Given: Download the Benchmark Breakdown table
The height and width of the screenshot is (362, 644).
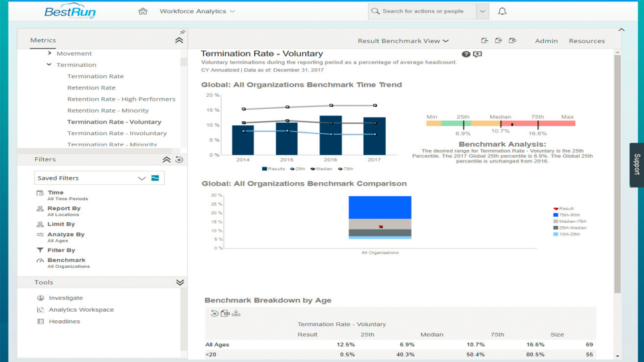Looking at the screenshot, I should [x=236, y=313].
